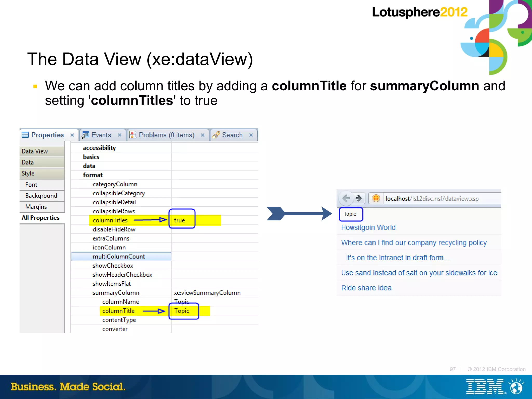Open the Margins sub-tab
532x399 pixels.
point(42,207)
